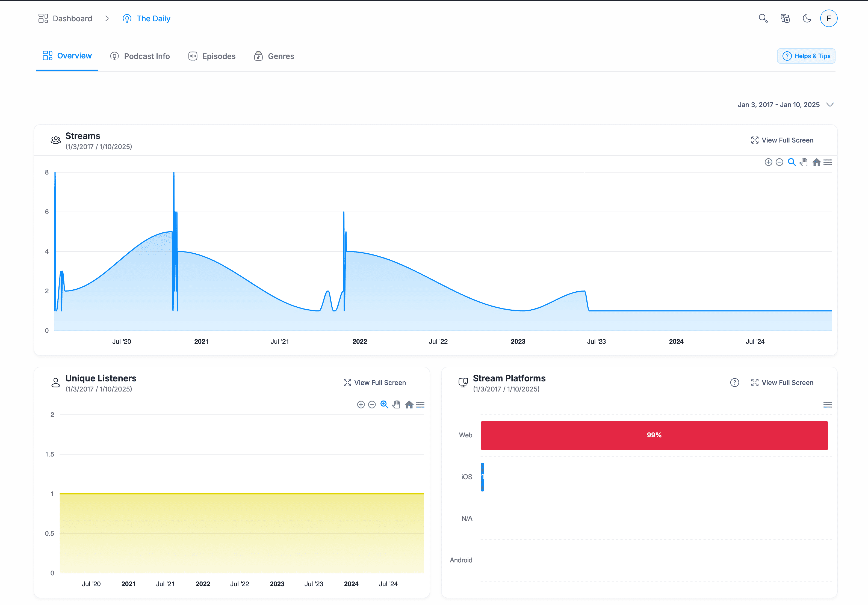Screen dimensions: 868x605
Task: Click the blue iOS bar
Action: click(x=482, y=477)
